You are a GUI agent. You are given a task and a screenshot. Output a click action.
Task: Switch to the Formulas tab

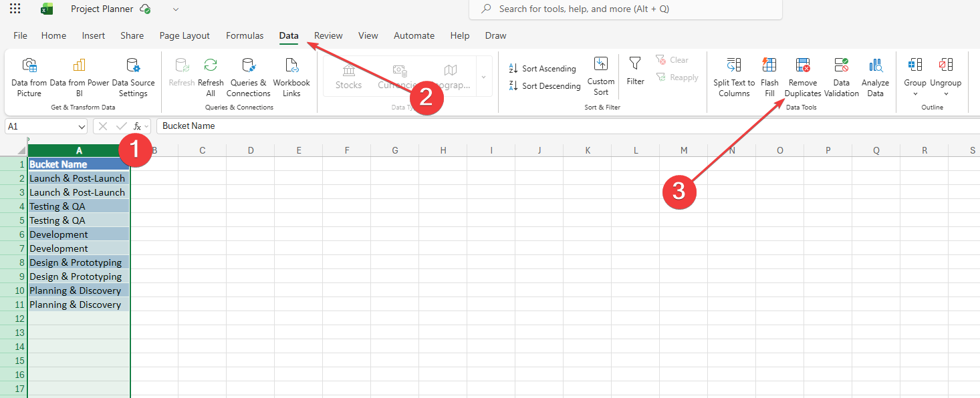[245, 36]
